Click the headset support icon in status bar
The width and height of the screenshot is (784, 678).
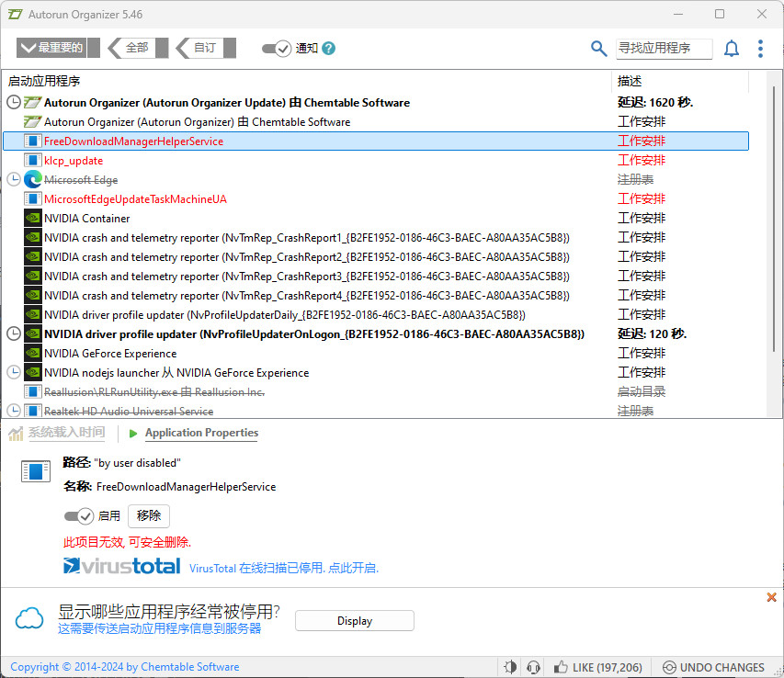pos(533,667)
